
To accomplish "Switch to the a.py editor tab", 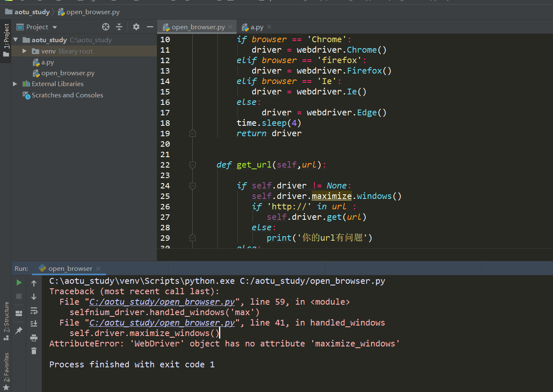I will pyautogui.click(x=257, y=27).
